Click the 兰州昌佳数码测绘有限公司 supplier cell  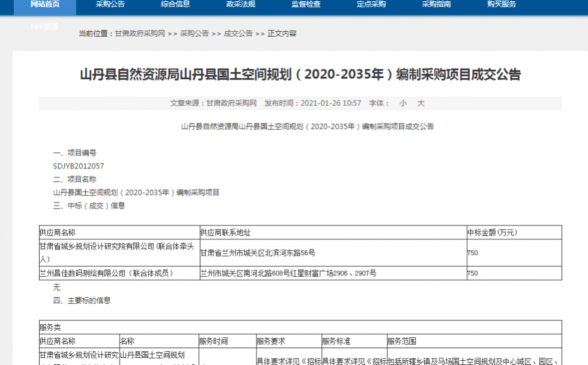(x=106, y=274)
